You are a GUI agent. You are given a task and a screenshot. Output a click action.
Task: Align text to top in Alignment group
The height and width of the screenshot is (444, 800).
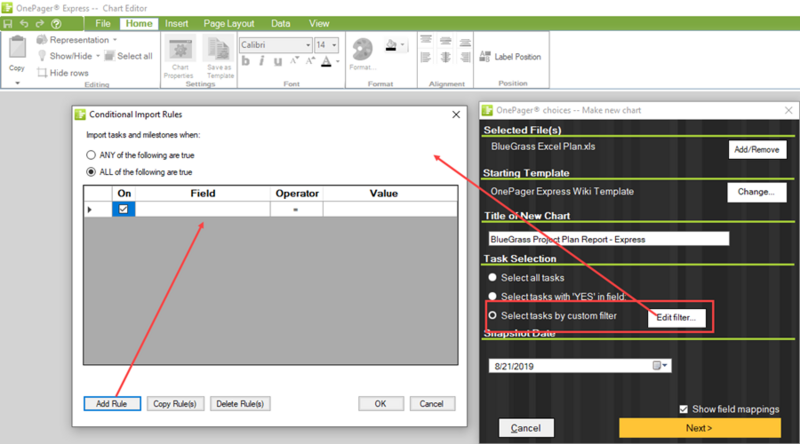tap(426, 40)
